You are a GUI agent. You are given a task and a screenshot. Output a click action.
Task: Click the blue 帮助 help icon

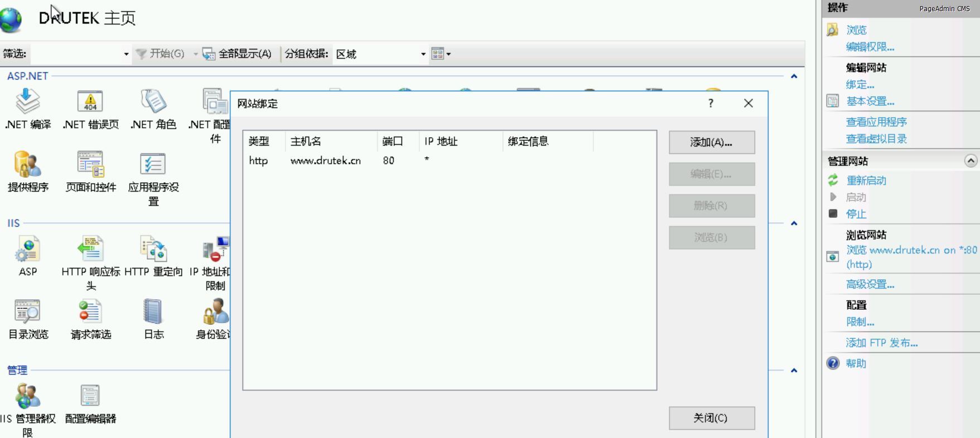click(x=833, y=363)
